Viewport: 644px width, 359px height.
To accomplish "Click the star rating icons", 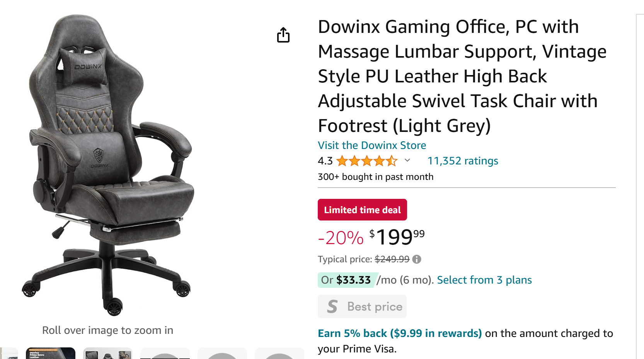I will [x=366, y=161].
